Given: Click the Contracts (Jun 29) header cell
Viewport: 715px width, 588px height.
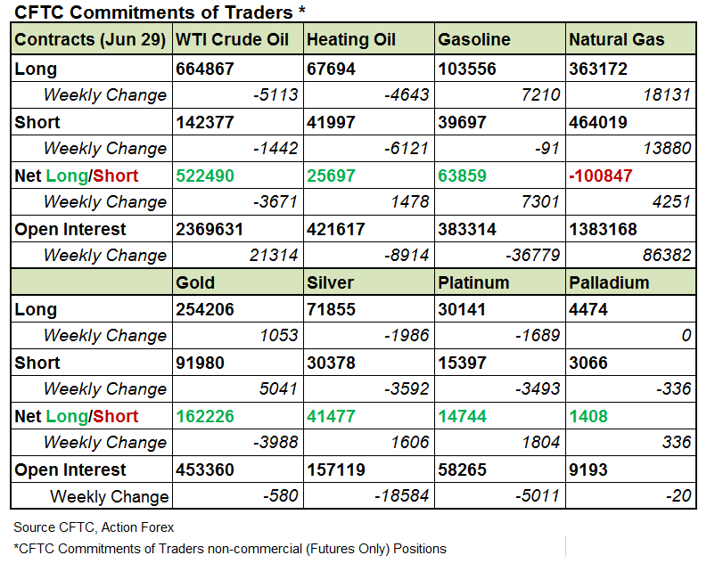Looking at the screenshot, I should [x=90, y=40].
